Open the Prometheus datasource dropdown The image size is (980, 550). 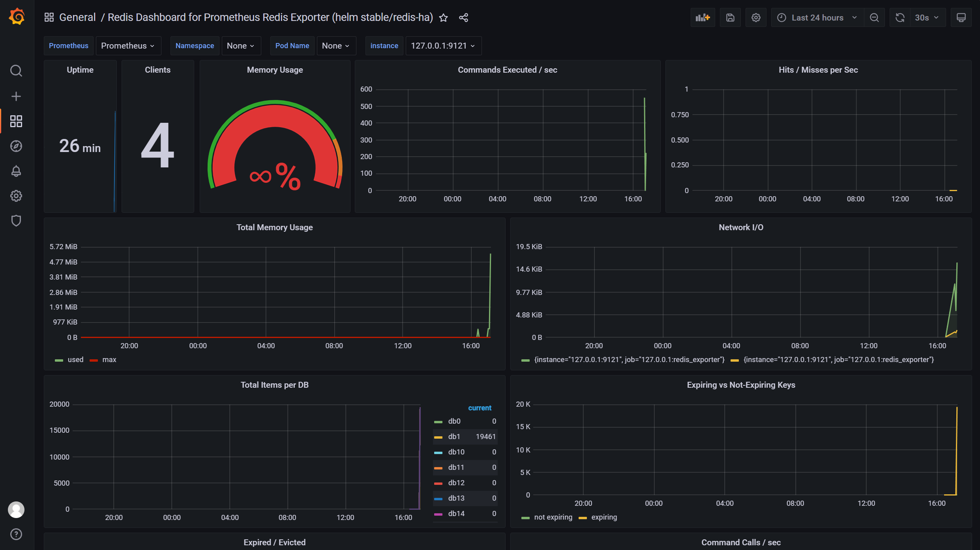pos(128,46)
